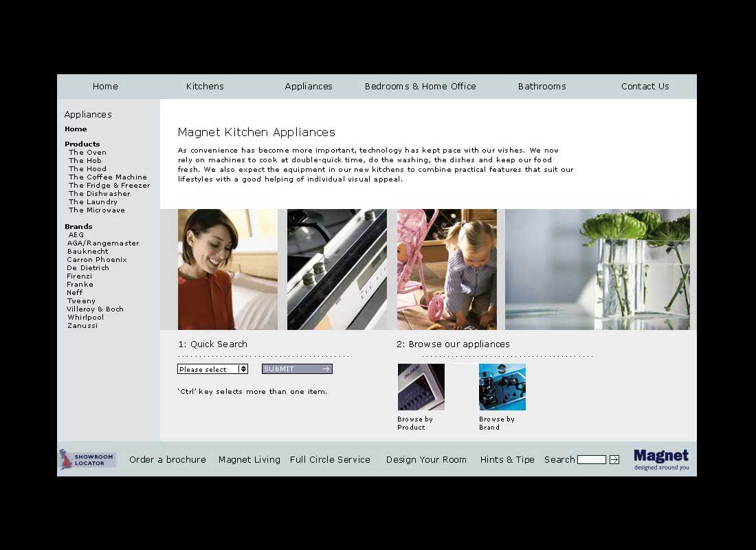
Task: Open Design Your Room link
Action: (x=426, y=460)
